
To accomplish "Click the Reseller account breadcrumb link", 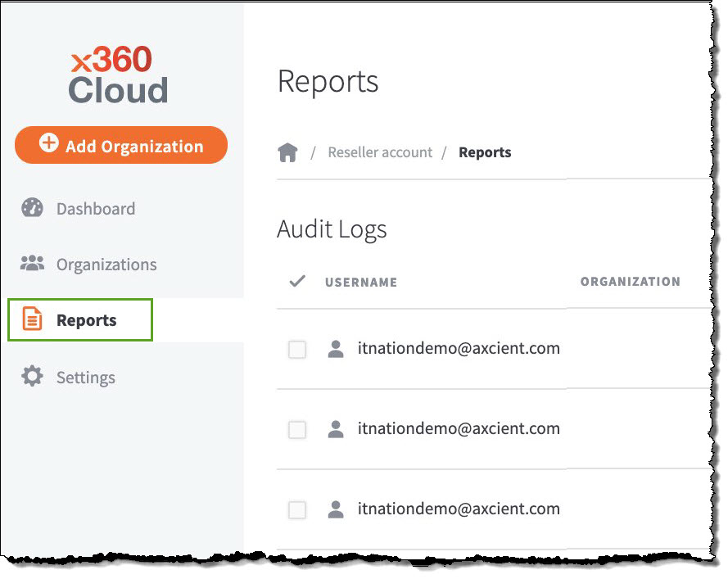I will [380, 152].
